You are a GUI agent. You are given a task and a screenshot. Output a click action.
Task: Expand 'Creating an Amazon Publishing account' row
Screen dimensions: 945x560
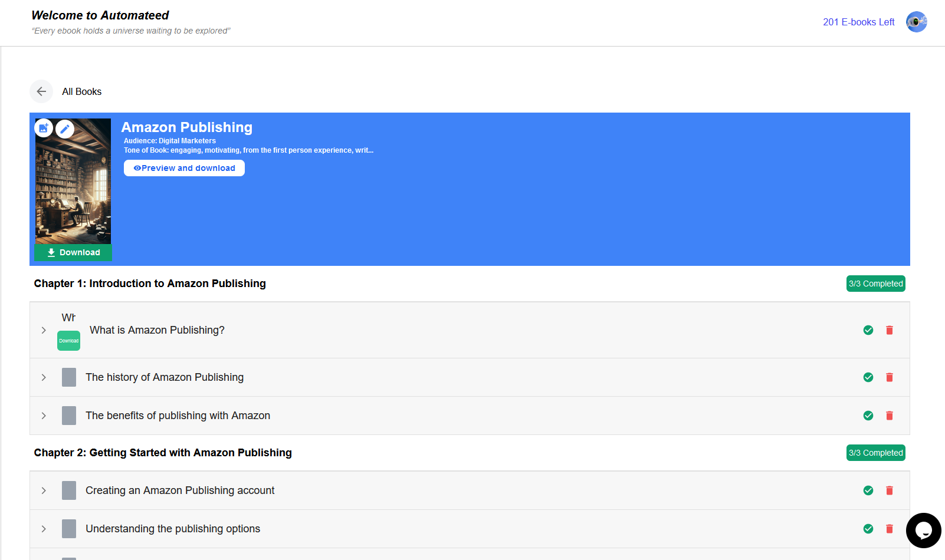(44, 490)
